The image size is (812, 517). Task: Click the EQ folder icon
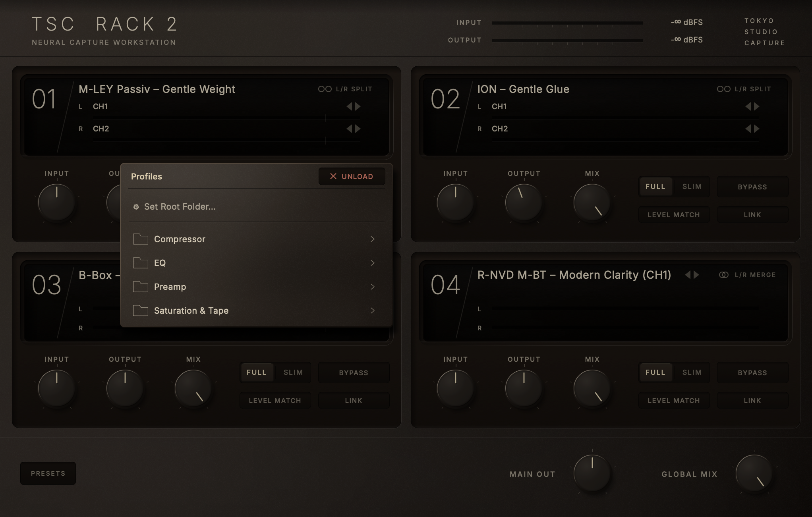pyautogui.click(x=141, y=262)
